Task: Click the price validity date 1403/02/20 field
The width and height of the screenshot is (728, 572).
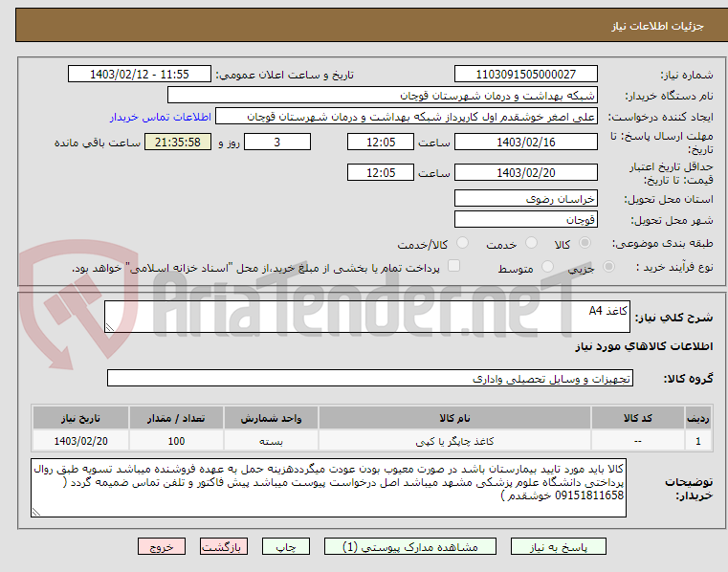Action: point(525,173)
